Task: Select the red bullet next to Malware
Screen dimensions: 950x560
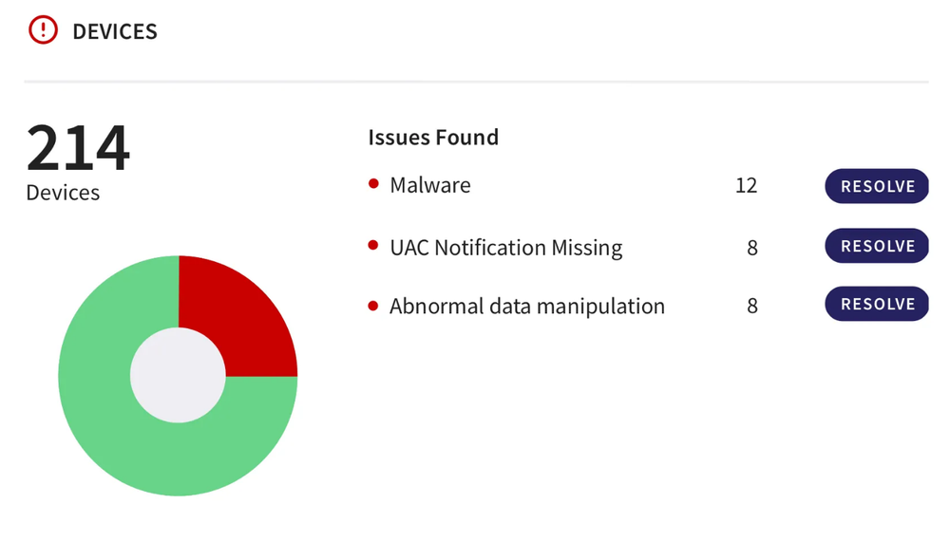Action: pyautogui.click(x=373, y=183)
